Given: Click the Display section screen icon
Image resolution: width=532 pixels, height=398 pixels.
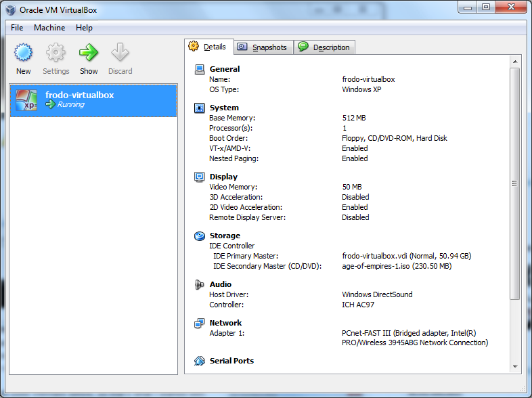Looking at the screenshot, I should coord(200,177).
